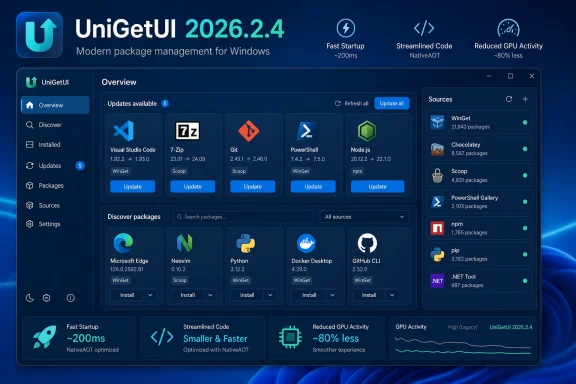The width and height of the screenshot is (576, 384).
Task: Toggle pip source status dot
Action: coord(525,254)
